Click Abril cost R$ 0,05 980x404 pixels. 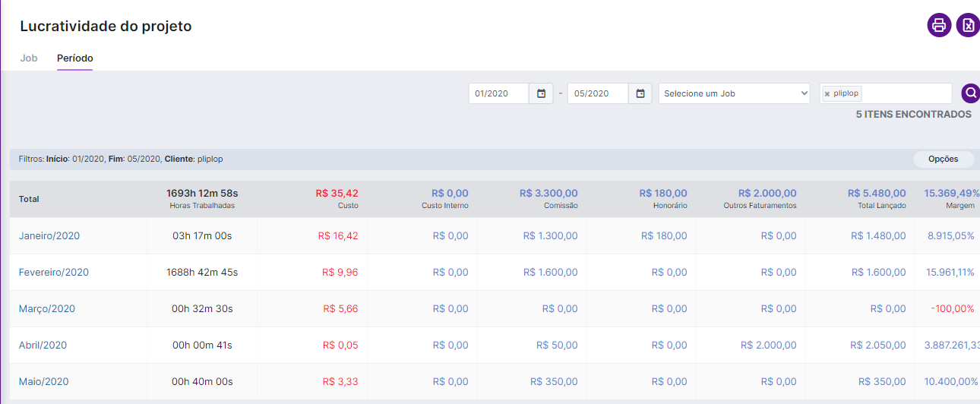340,346
